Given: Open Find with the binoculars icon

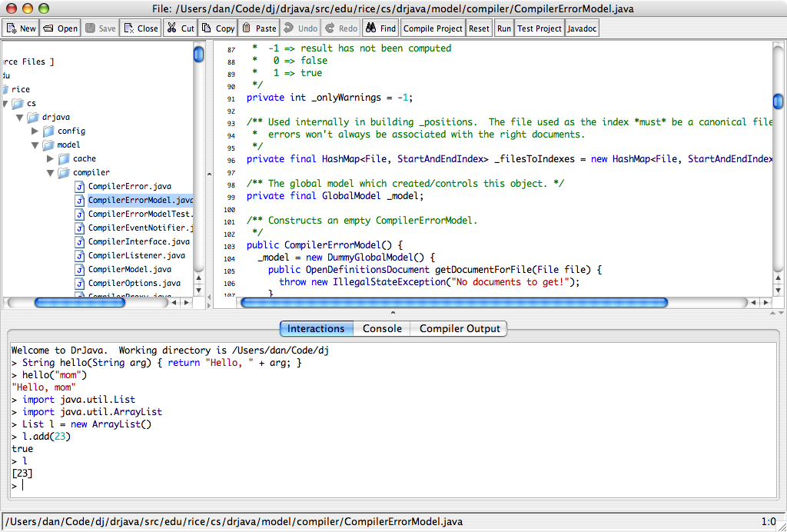Looking at the screenshot, I should (x=370, y=28).
